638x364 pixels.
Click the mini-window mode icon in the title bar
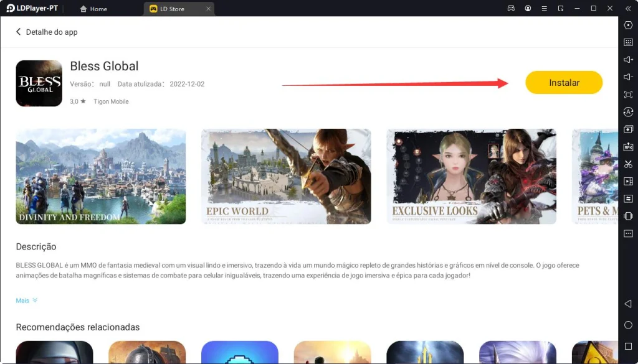pyautogui.click(x=561, y=8)
